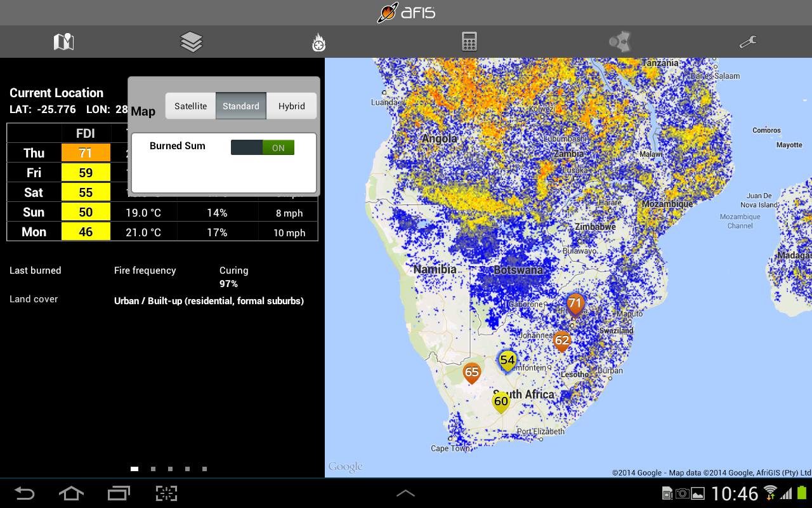This screenshot has width=812, height=508.
Task: Open the map view icon
Action: point(63,42)
